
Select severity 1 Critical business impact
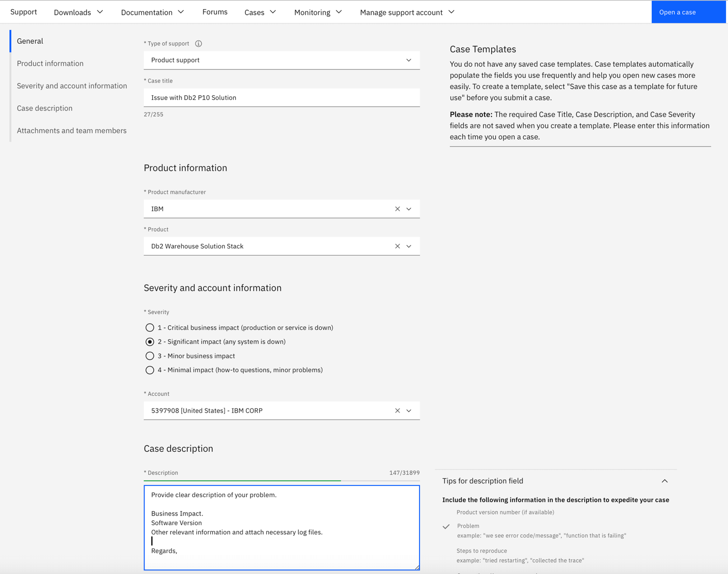(x=150, y=328)
